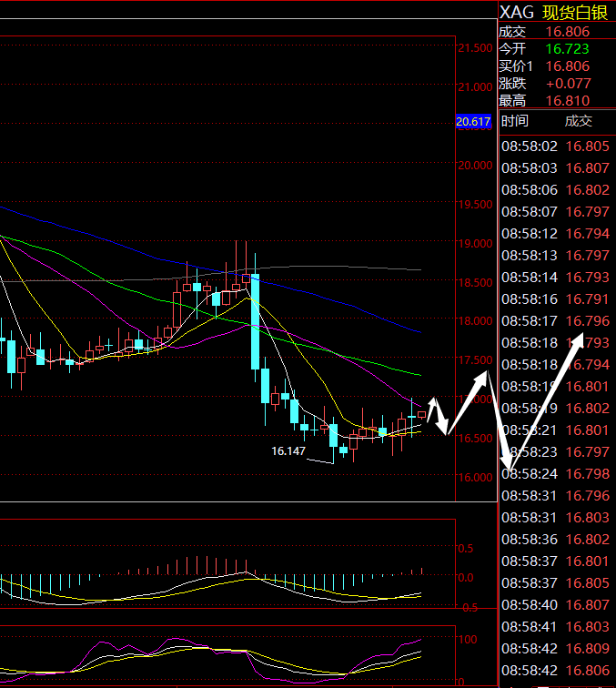Screen dimensions: 616x688
Task: Click the 21.500 label on price axis
Action: [x=476, y=48]
